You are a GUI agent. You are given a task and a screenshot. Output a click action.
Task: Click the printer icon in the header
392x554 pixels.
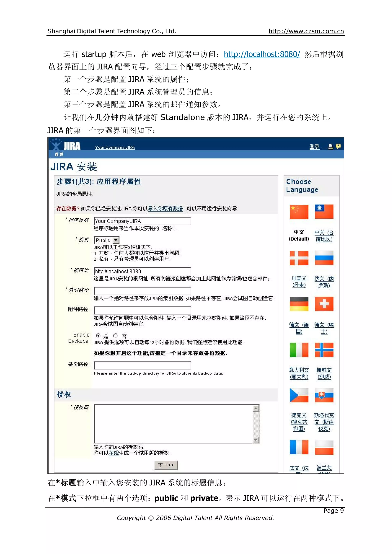point(330,146)
